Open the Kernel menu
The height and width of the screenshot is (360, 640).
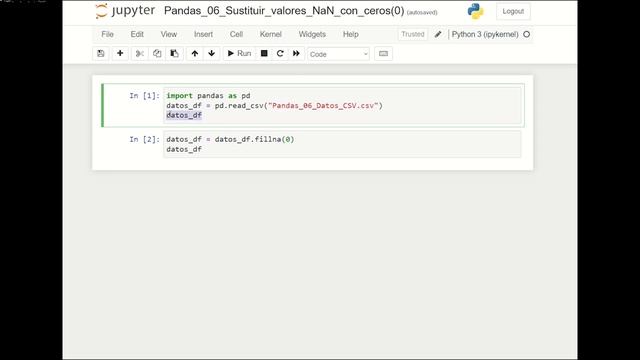coord(271,34)
